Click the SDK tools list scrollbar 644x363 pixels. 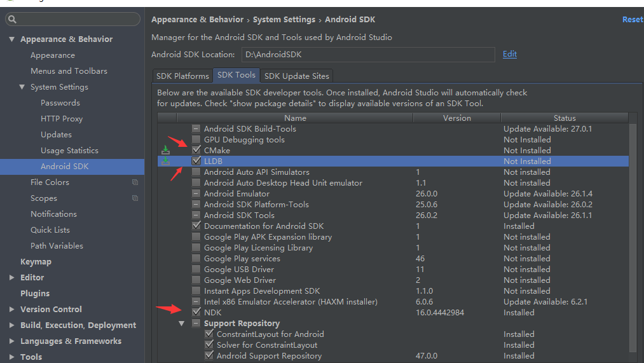pyautogui.click(x=633, y=238)
